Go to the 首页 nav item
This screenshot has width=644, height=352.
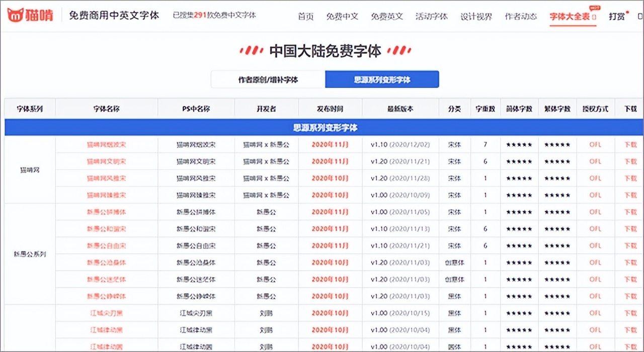pyautogui.click(x=305, y=16)
